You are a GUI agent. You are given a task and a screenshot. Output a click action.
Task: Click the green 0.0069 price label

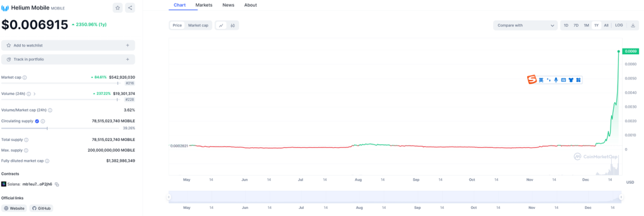pyautogui.click(x=630, y=51)
